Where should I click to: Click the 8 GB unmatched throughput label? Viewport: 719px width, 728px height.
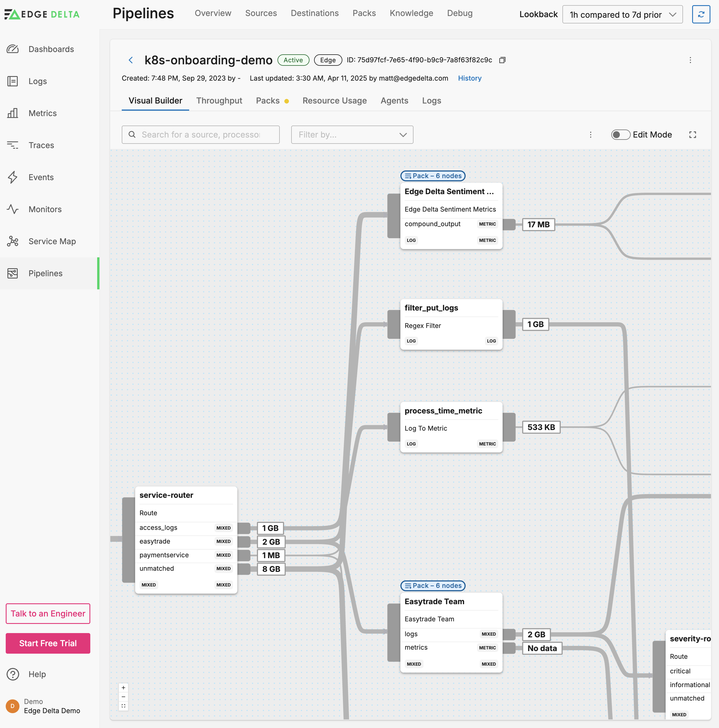click(x=271, y=569)
